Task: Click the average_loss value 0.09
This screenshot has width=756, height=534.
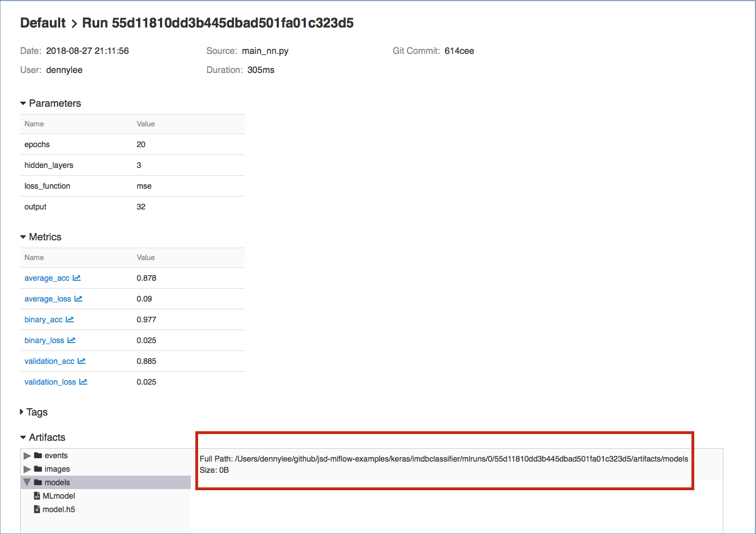Action: [x=144, y=299]
